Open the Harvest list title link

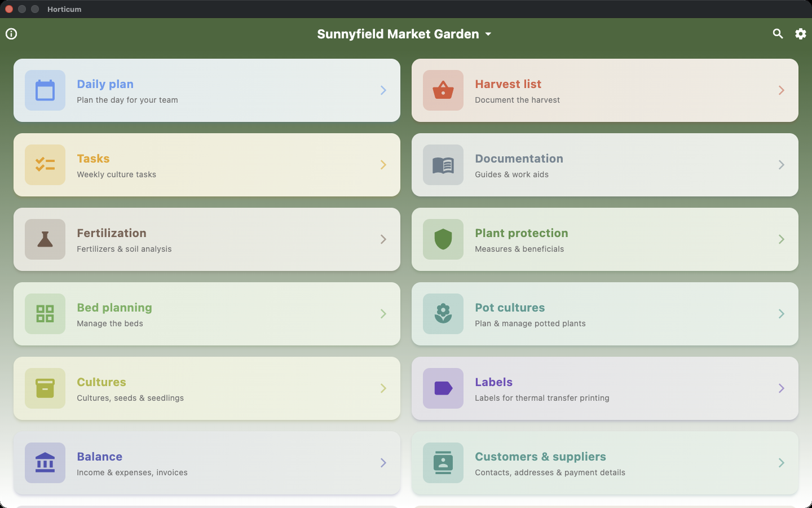tap(508, 84)
